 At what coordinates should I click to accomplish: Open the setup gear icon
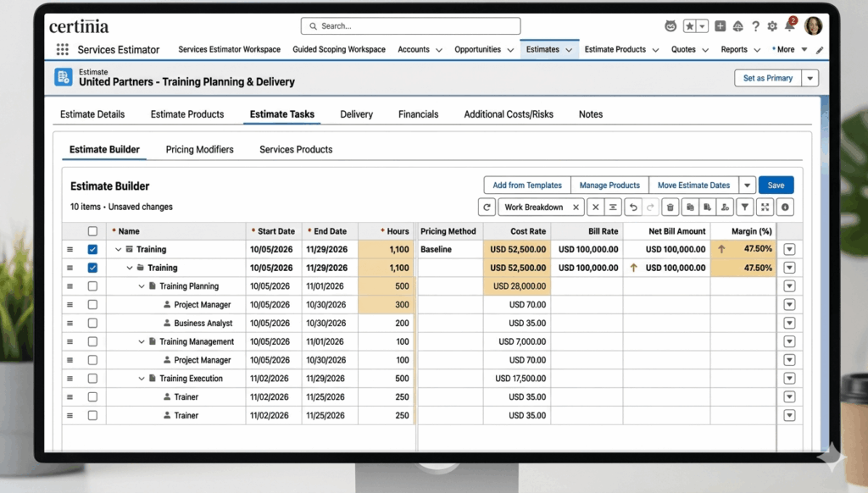(x=772, y=26)
